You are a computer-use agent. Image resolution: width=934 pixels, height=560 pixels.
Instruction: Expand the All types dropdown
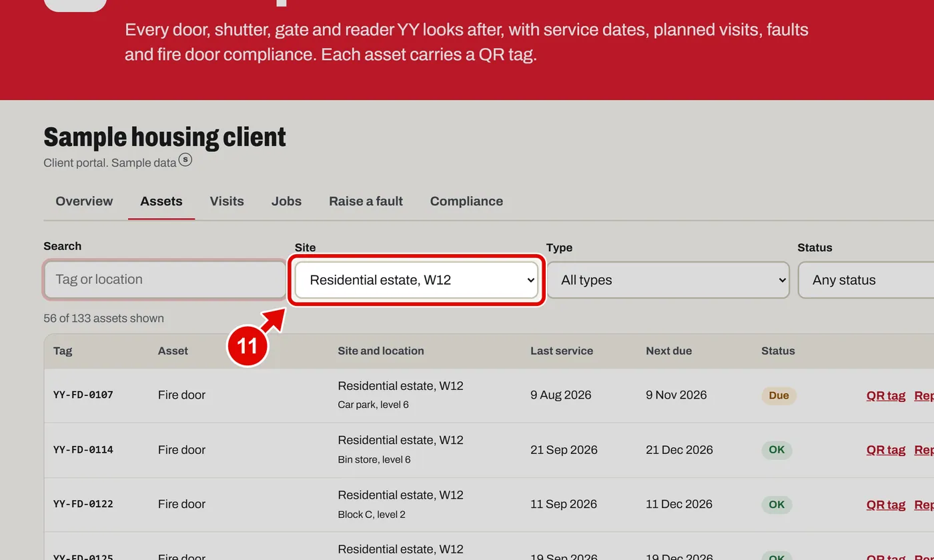point(668,280)
